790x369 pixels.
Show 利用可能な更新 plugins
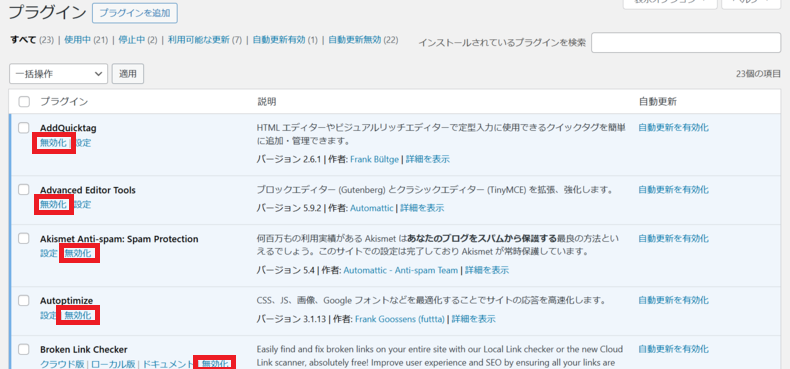coord(199,40)
